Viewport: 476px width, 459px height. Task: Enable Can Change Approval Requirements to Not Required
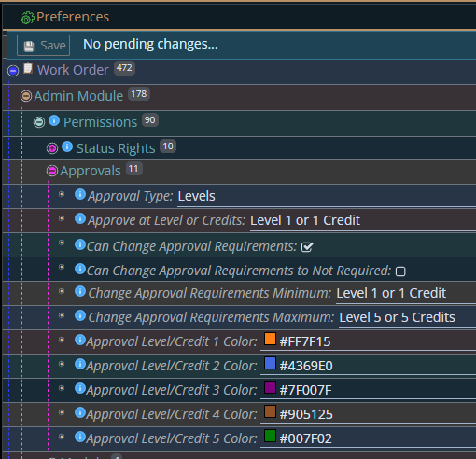coord(400,271)
